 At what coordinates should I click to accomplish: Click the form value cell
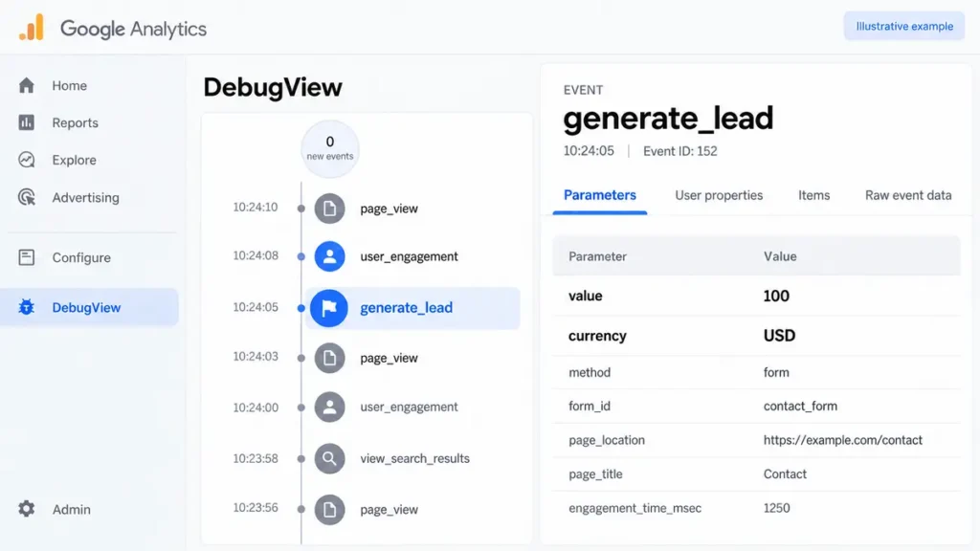click(775, 372)
